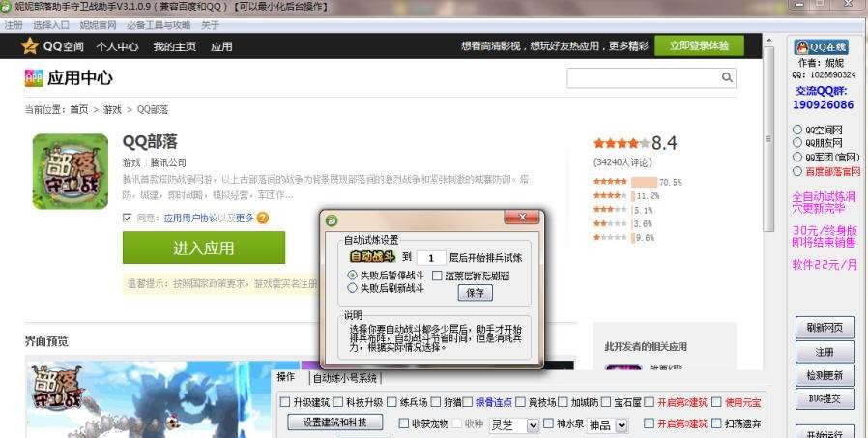Screen dimensions: 868x438
Task: Open the 神品 dropdown
Action: coord(607,424)
